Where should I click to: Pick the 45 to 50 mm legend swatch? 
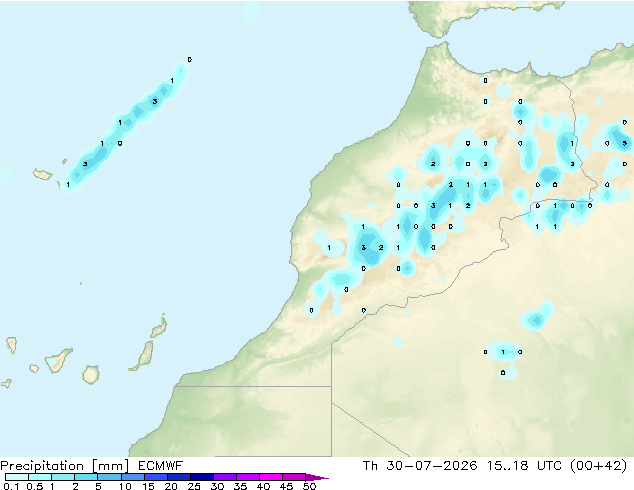point(294,477)
